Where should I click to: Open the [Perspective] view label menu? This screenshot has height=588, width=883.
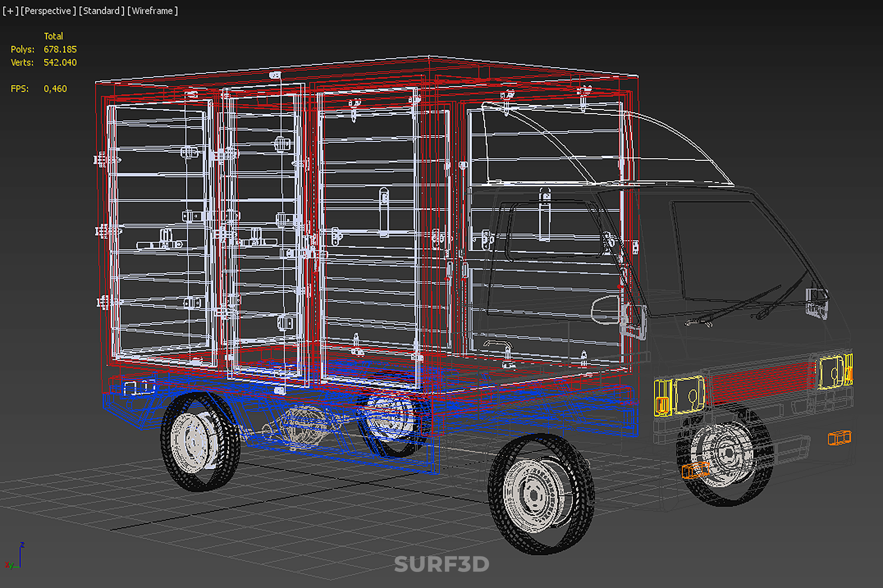(x=48, y=11)
